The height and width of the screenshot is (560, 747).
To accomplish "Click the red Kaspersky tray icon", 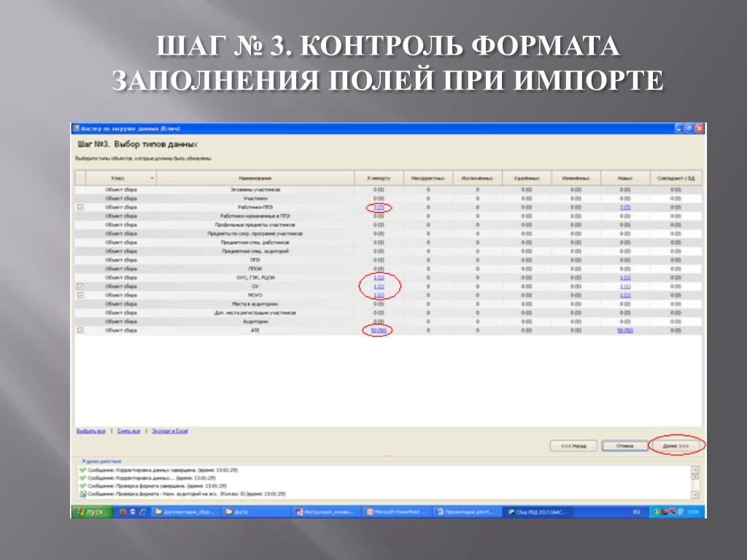I will [x=672, y=512].
